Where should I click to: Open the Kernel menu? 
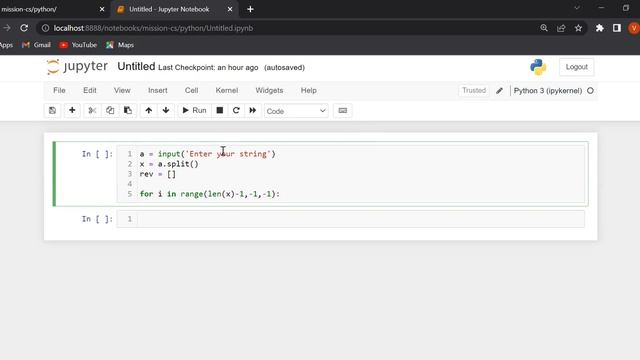227,91
